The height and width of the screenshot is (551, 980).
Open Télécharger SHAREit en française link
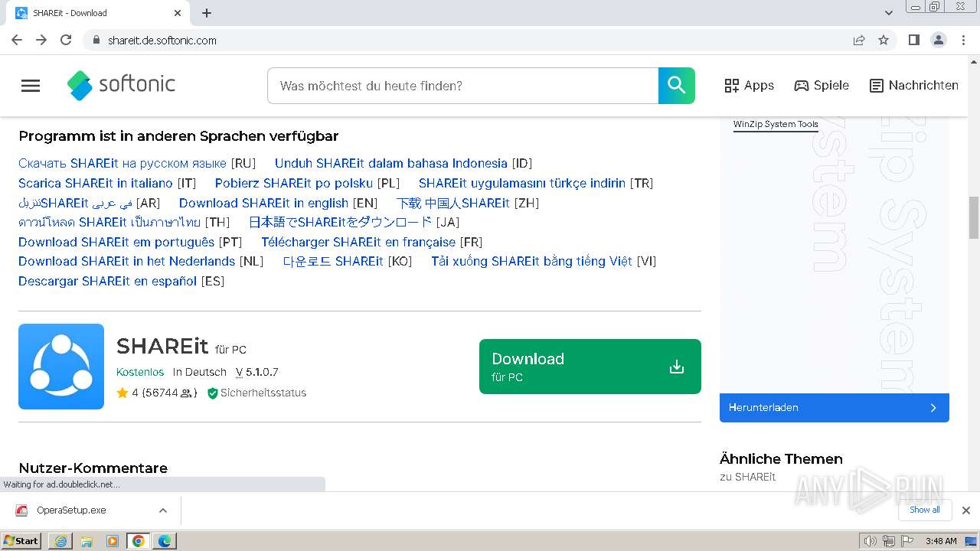(x=358, y=242)
